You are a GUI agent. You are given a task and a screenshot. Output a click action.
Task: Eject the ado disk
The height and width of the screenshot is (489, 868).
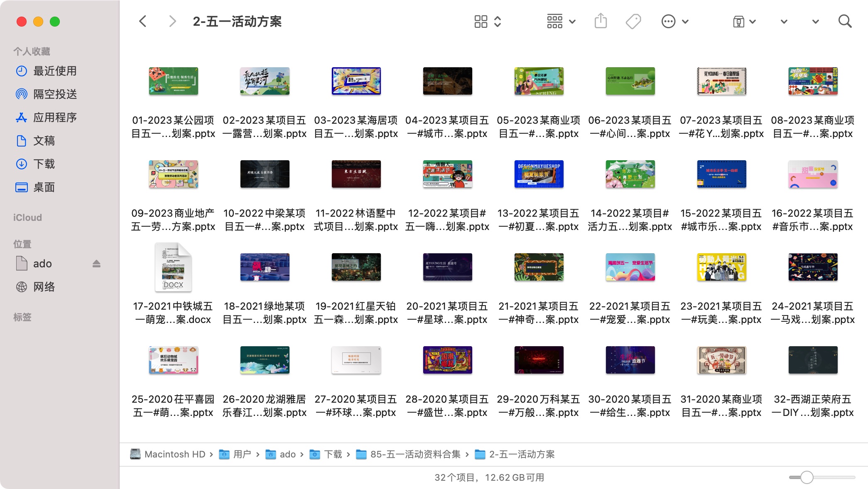(x=97, y=263)
